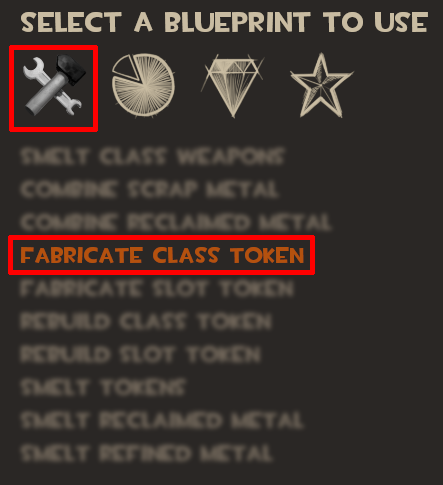Select the Fabricate Slot Token blueprint

pyautogui.click(x=157, y=288)
